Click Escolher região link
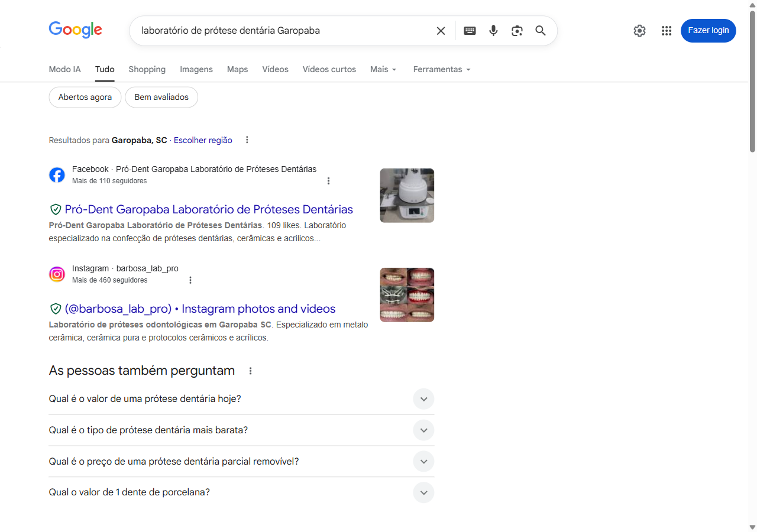This screenshot has height=532, width=757. click(203, 140)
